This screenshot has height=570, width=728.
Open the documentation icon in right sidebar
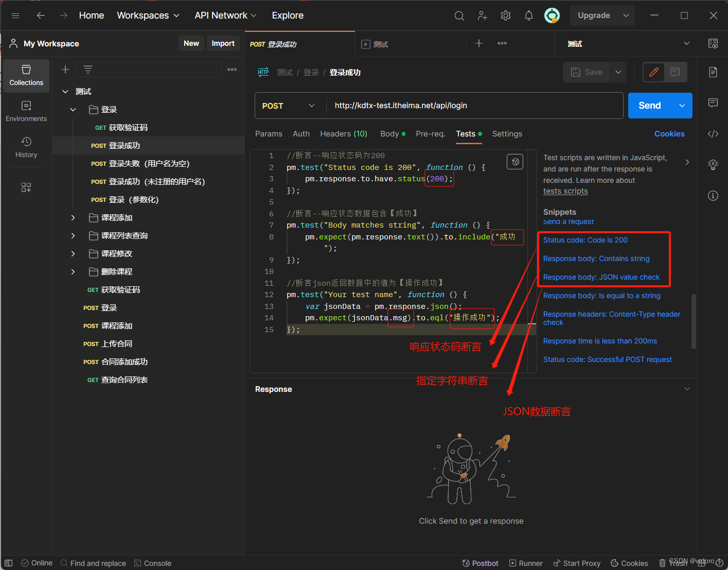tap(713, 72)
